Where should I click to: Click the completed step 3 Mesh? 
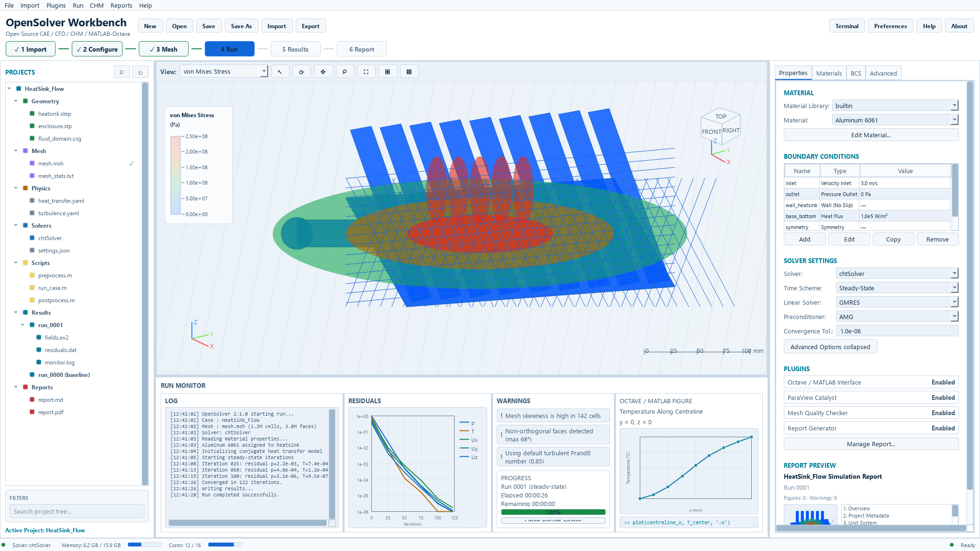164,49
